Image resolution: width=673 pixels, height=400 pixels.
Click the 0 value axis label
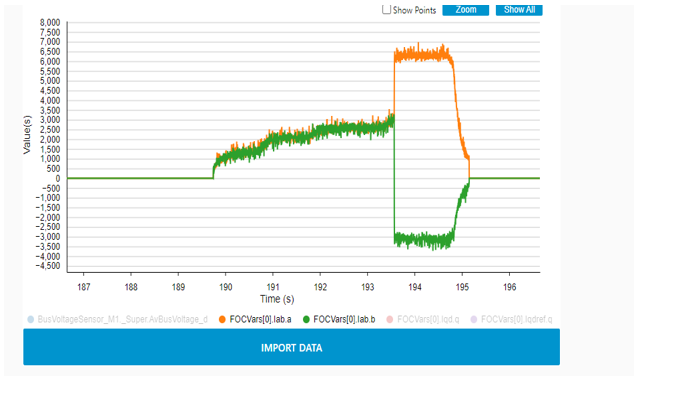tap(58, 178)
